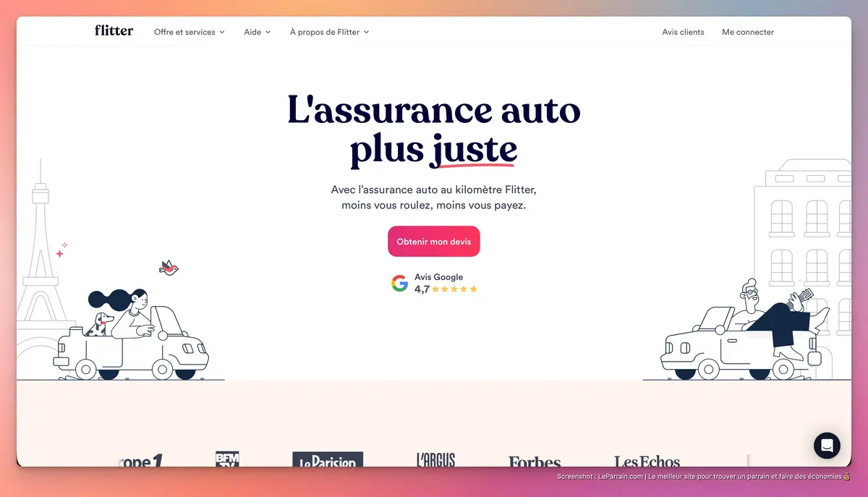Screen dimensions: 868x497
Task: Open the Offre et services menu
Action: pos(190,32)
